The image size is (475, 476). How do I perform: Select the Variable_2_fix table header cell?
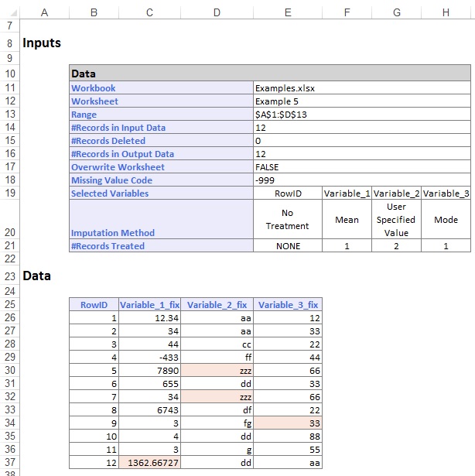217,304
